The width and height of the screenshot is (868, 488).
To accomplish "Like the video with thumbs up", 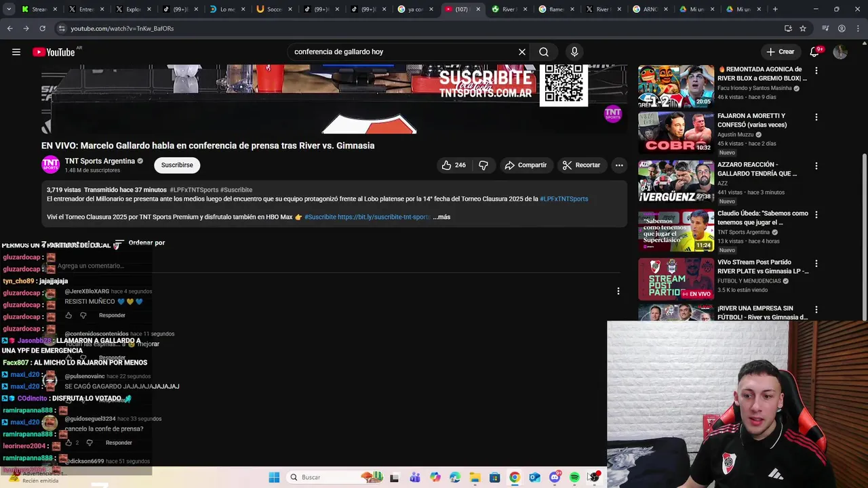I will pyautogui.click(x=454, y=165).
